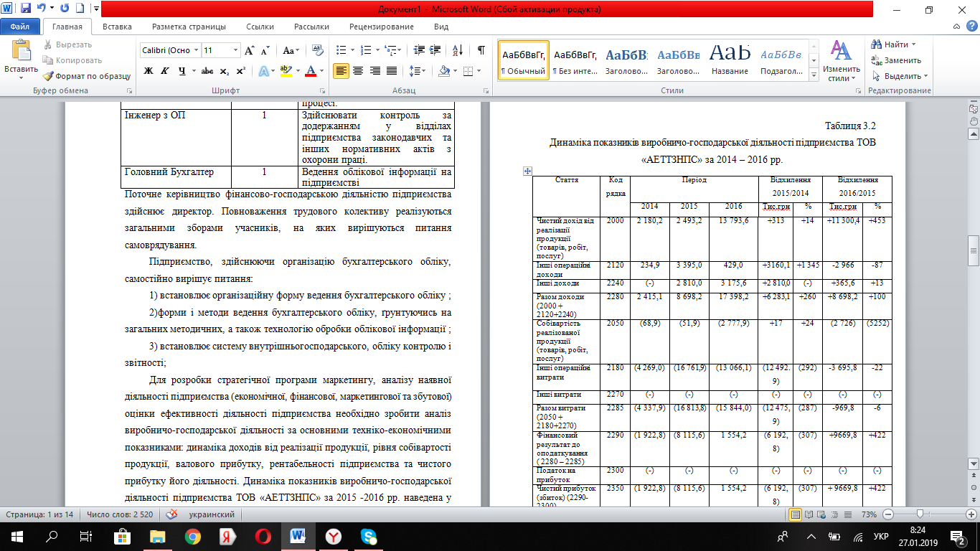The width and height of the screenshot is (980, 551).
Task: Apply yellow text highlight color
Action: click(x=285, y=70)
